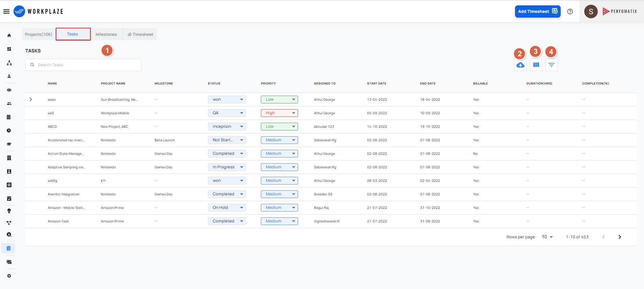This screenshot has height=289, width=644.
Task: Open status dropdown for ABCD task
Action: (227, 126)
